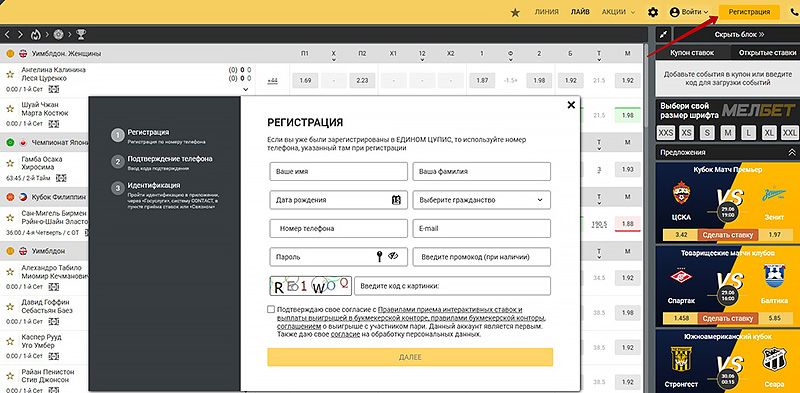Open the Правилами приема интерактивных ставок link
The image size is (800, 393).
click(450, 309)
